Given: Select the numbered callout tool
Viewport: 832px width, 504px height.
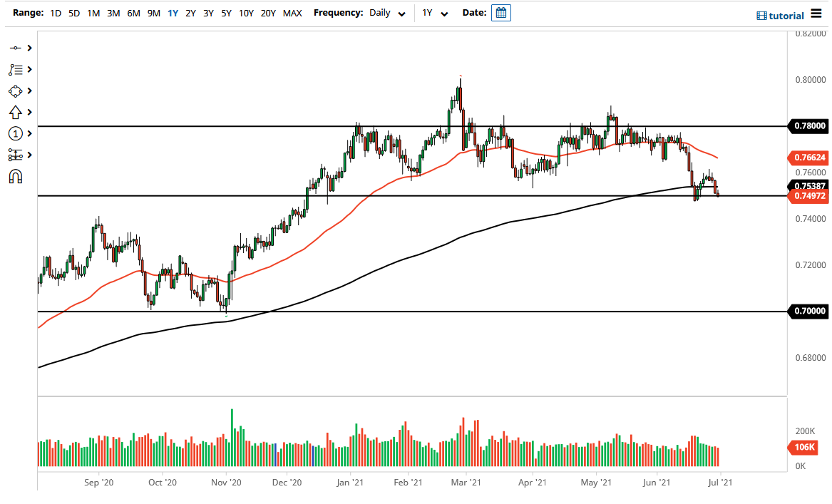Looking at the screenshot, I should click(x=16, y=133).
